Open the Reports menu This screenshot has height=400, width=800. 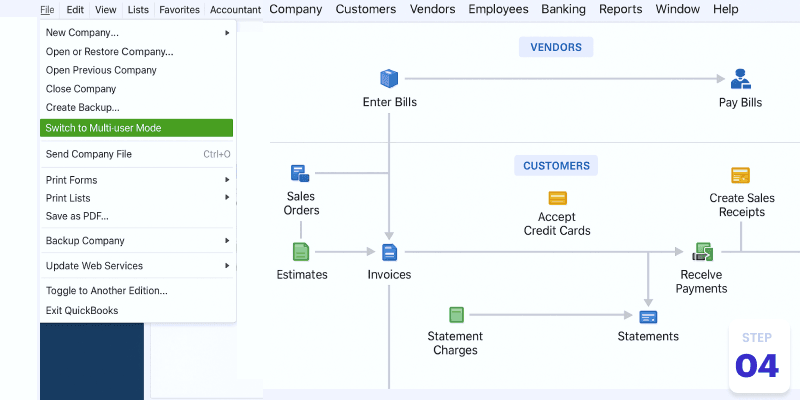click(x=620, y=9)
